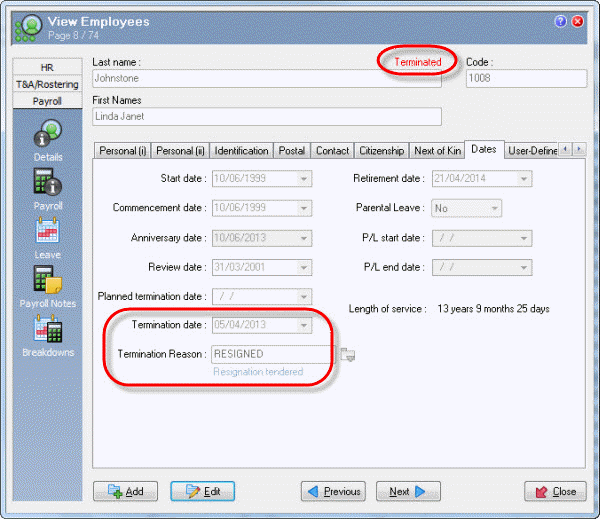This screenshot has height=519, width=600.
Task: Open the Review date dropdown
Action: pos(304,268)
